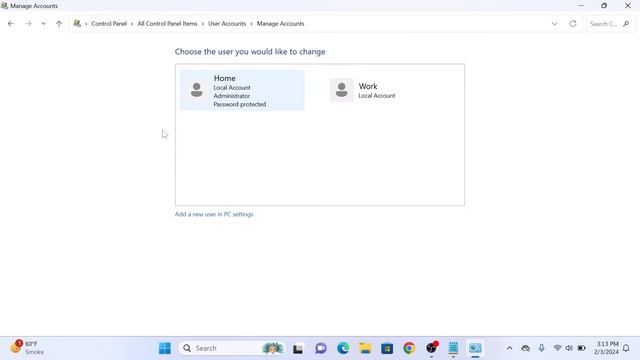Open All Control Panel Items breadcrumb
This screenshot has width=640, height=360.
tap(167, 24)
